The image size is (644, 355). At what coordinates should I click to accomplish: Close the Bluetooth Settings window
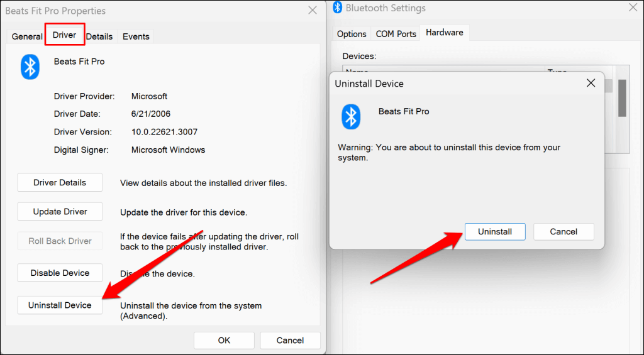tap(633, 8)
